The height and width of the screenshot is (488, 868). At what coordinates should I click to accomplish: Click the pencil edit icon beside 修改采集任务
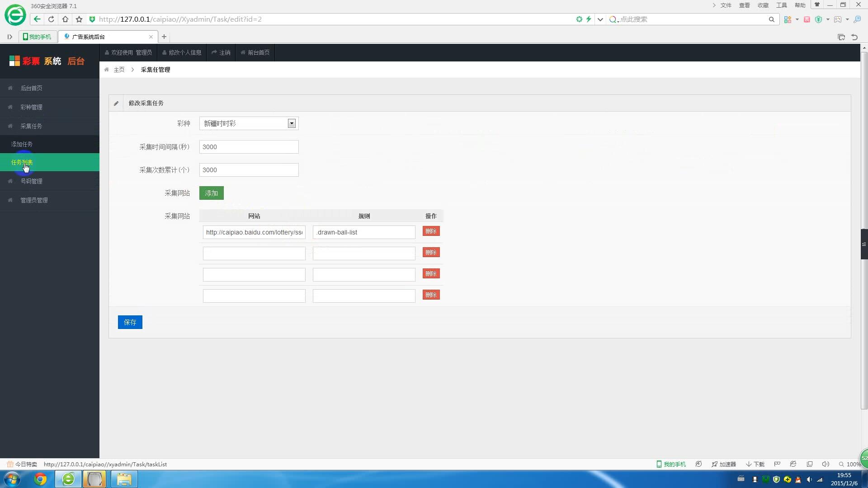[x=116, y=103]
